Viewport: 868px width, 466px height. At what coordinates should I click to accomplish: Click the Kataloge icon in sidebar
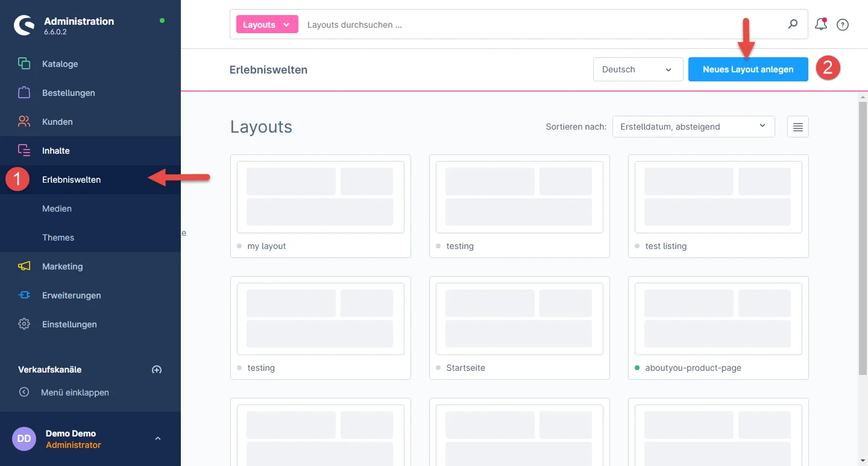tap(24, 64)
